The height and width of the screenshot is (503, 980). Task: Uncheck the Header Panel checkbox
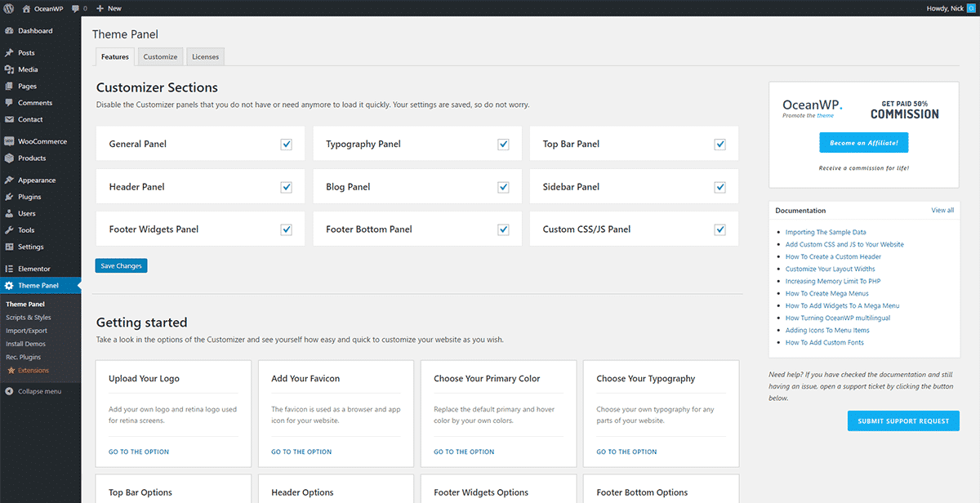(287, 187)
